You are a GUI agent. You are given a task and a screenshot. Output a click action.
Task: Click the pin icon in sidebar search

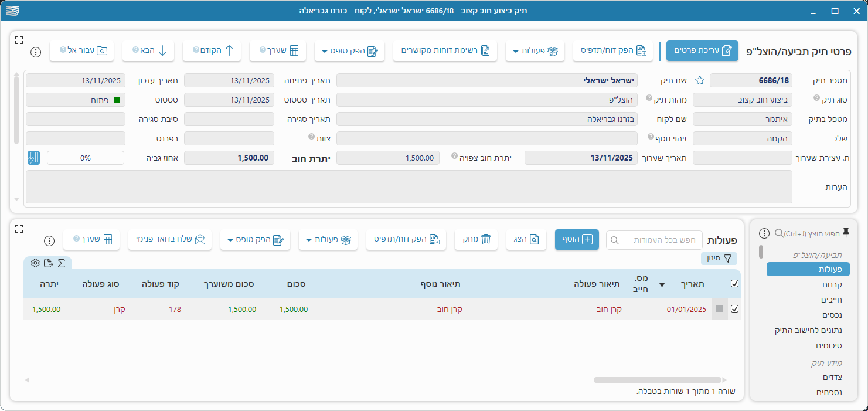pyautogui.click(x=846, y=233)
